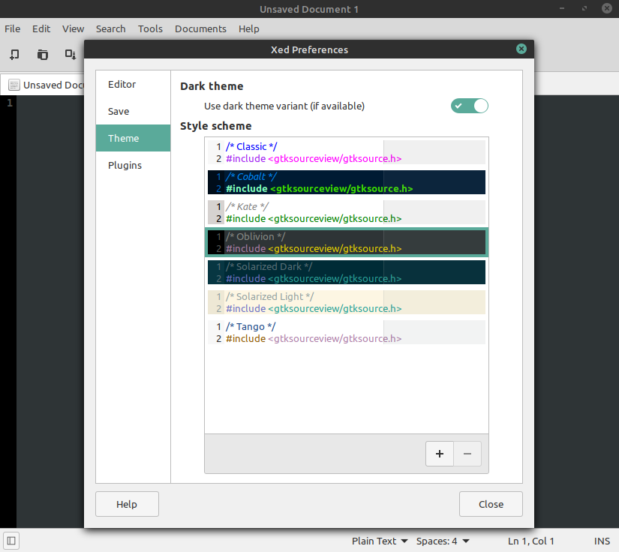This screenshot has height=552, width=619.
Task: Choose the Tango style scheme
Action: tap(346, 332)
